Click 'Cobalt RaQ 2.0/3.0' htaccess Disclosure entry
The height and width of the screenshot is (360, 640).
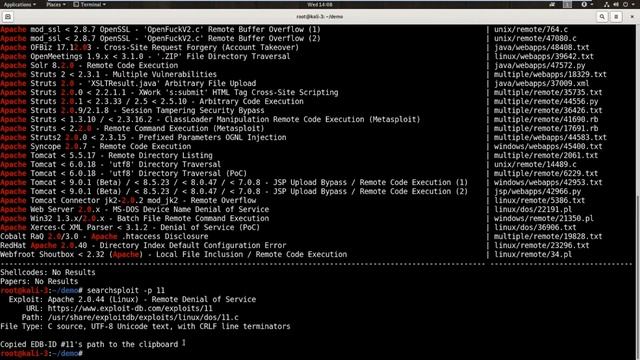coord(104,236)
